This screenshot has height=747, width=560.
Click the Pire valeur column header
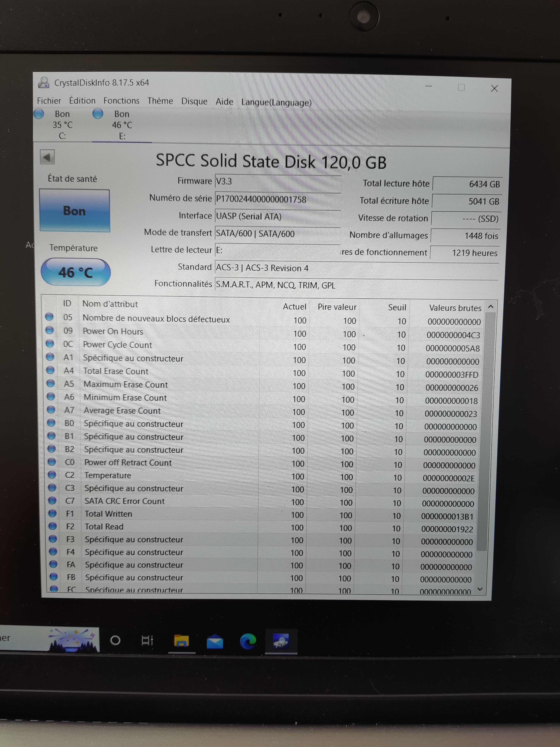tap(337, 307)
